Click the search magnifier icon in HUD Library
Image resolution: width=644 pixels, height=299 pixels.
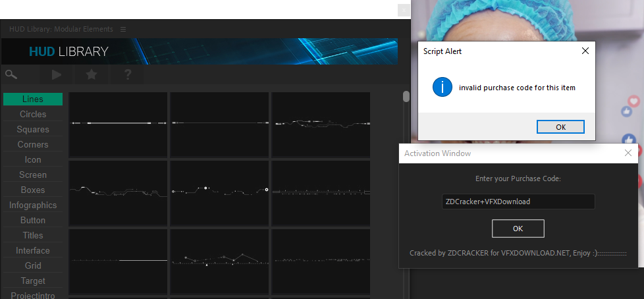(11, 74)
